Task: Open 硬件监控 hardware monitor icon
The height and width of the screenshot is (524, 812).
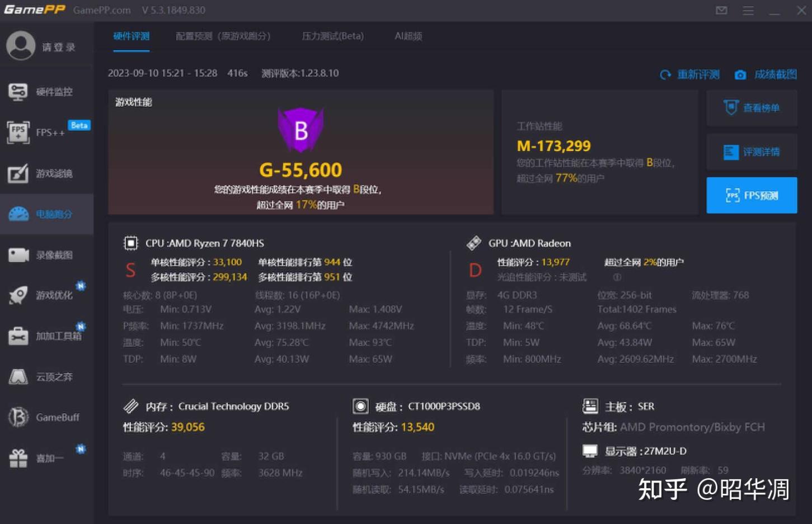Action: pyautogui.click(x=18, y=91)
